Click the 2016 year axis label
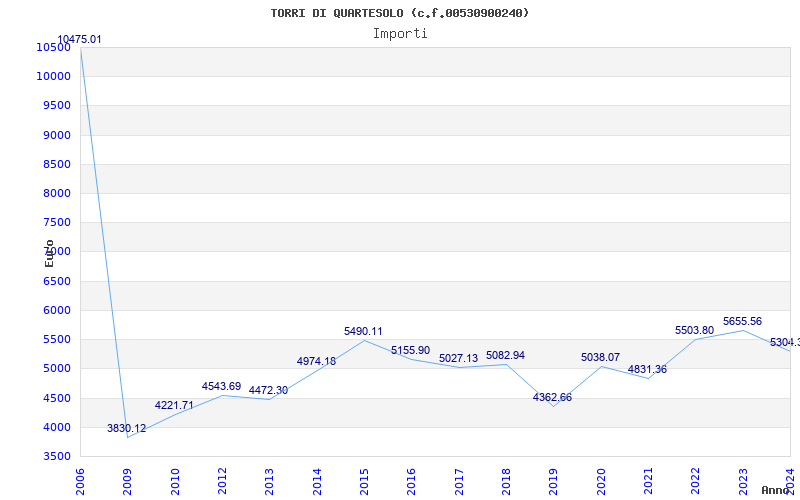 click(412, 482)
